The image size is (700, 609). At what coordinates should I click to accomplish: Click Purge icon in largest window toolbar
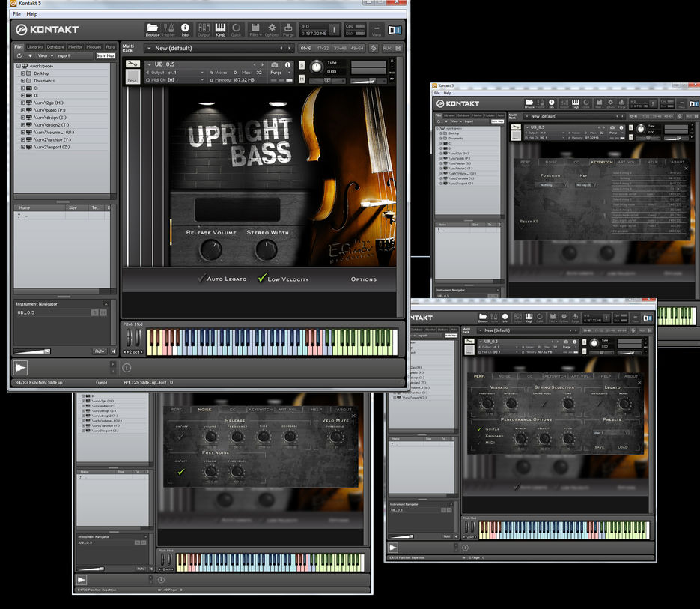pyautogui.click(x=288, y=29)
